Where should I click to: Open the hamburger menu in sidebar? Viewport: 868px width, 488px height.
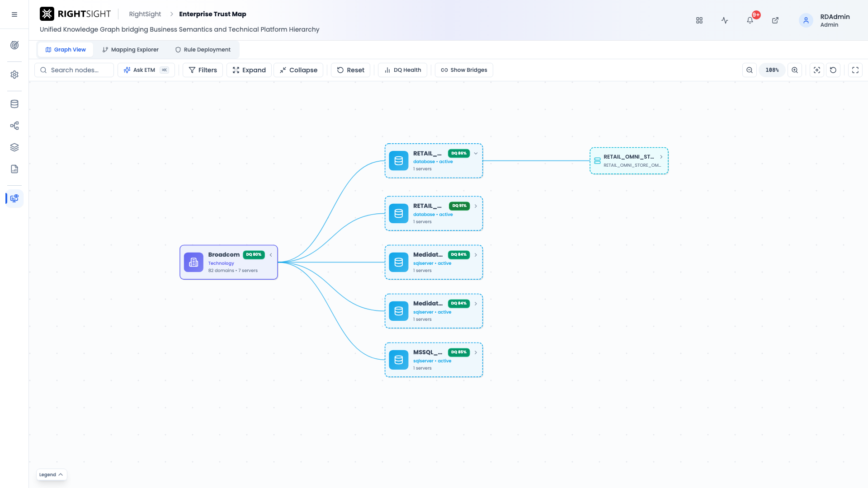click(14, 14)
